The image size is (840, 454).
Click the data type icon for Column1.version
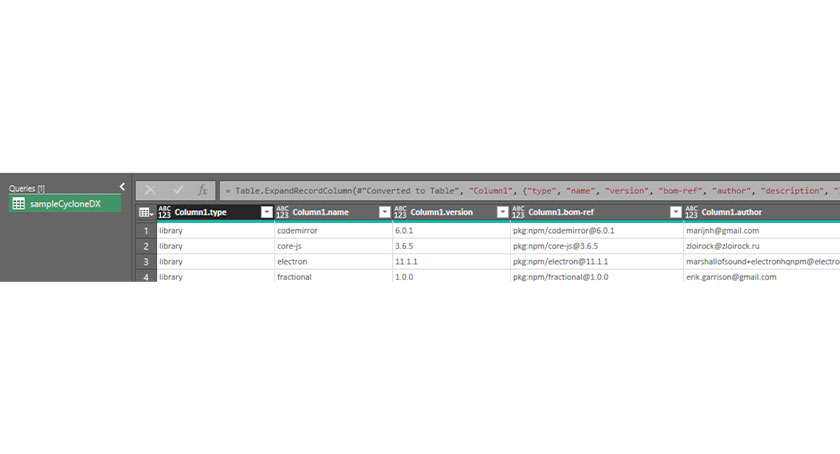[x=400, y=212]
